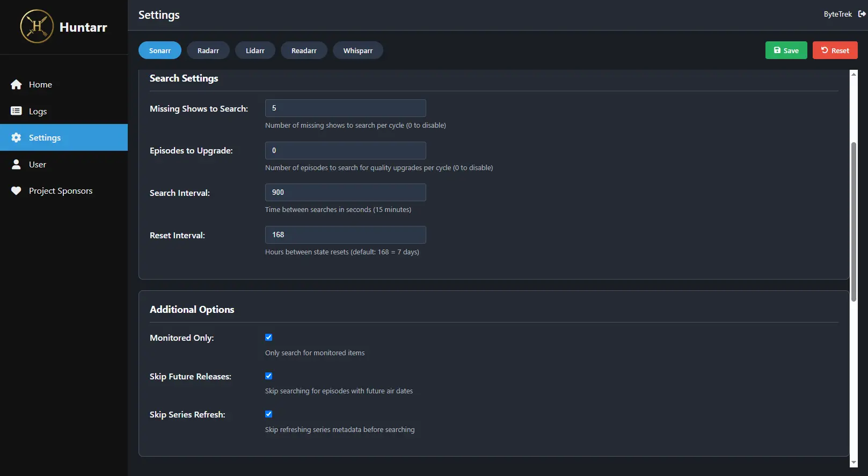The image size is (868, 476).
Task: Click the Missing Shows to Search field
Action: (x=345, y=108)
